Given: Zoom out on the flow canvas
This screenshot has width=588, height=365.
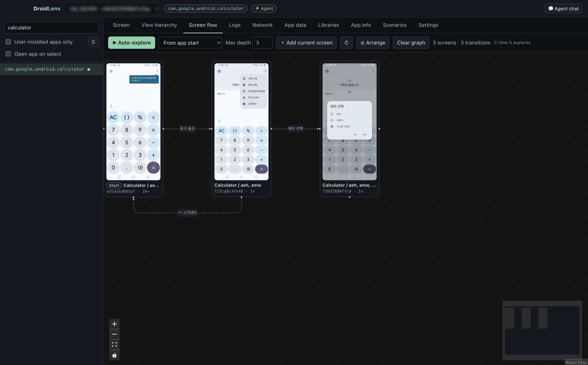Looking at the screenshot, I should 114,334.
